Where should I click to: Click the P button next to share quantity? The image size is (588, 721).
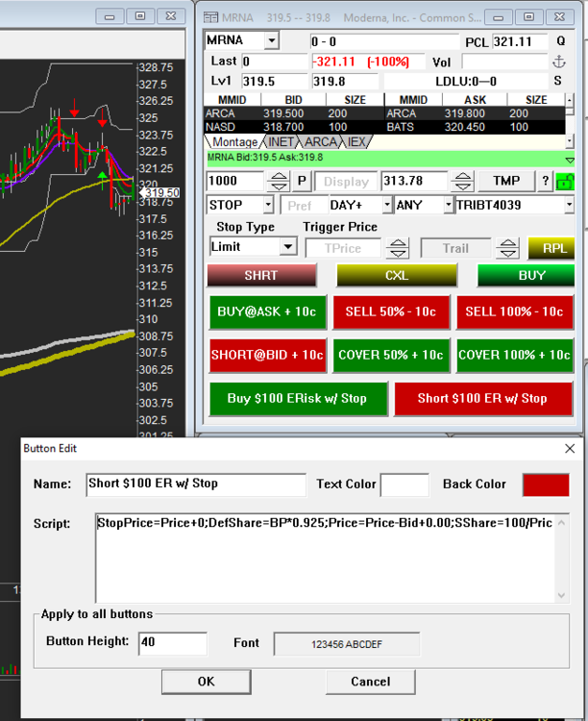pos(302,181)
